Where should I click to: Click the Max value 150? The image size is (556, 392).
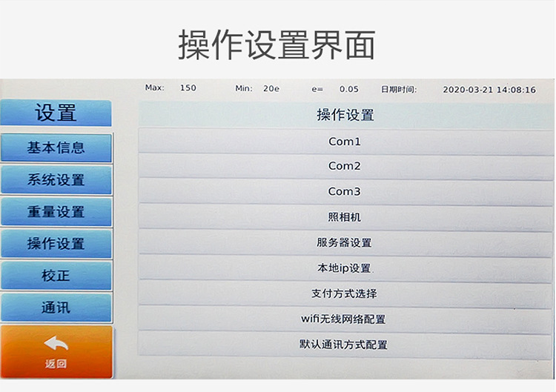(x=188, y=88)
